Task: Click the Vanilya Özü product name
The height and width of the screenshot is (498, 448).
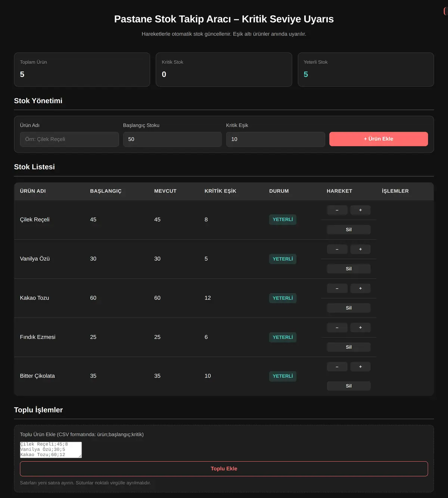Action: click(x=35, y=259)
